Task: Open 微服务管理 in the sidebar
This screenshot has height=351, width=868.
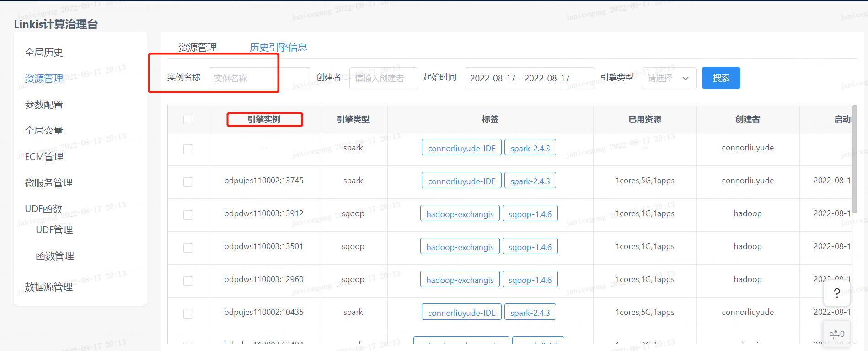Action: 48,183
